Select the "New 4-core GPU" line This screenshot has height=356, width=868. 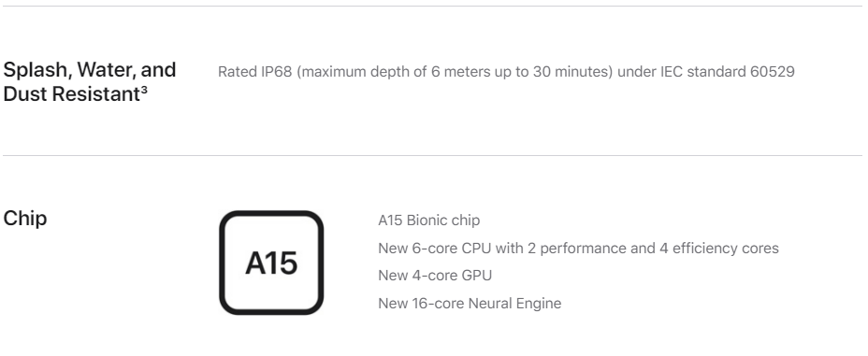435,276
